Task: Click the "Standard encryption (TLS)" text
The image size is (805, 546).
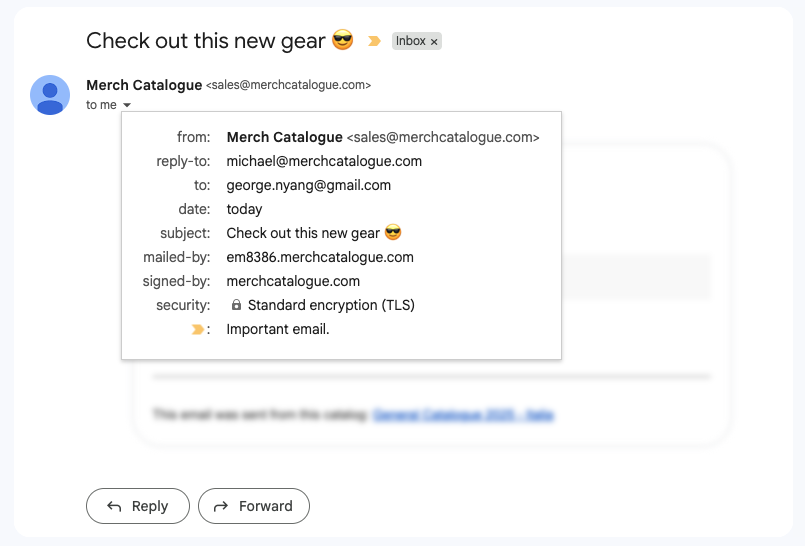Action: coord(331,305)
